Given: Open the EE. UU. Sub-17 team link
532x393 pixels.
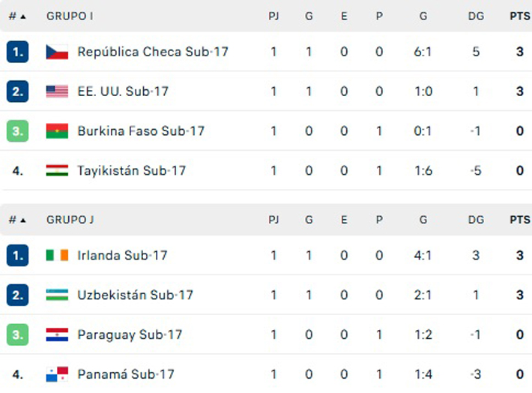Looking at the screenshot, I should pyautogui.click(x=123, y=91).
